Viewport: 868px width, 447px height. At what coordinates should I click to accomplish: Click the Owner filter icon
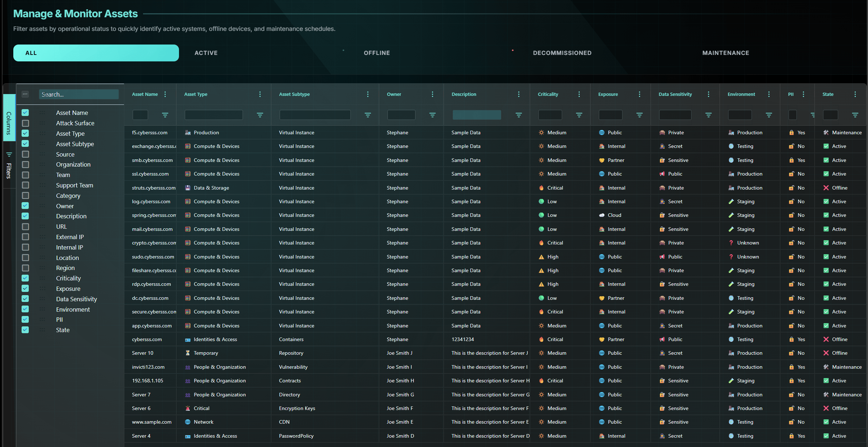[x=432, y=115]
